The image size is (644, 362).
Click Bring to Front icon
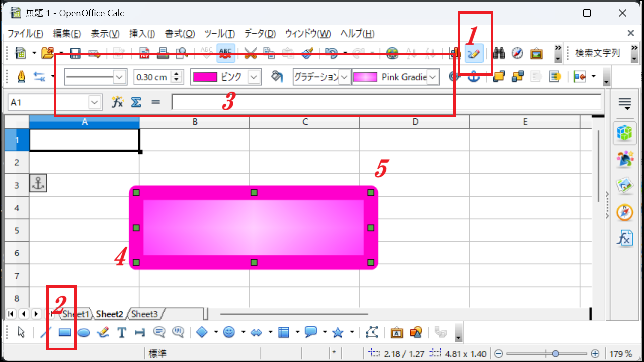coord(499,77)
